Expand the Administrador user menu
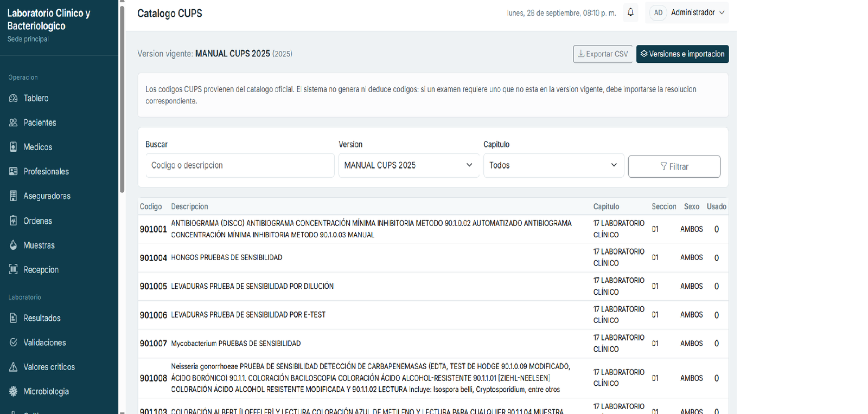 click(x=698, y=12)
